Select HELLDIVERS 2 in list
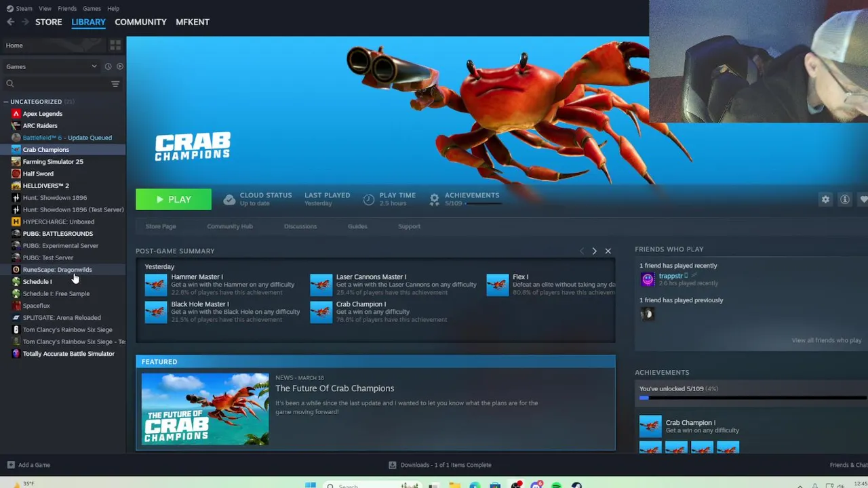Image resolution: width=868 pixels, height=488 pixels. coord(45,186)
